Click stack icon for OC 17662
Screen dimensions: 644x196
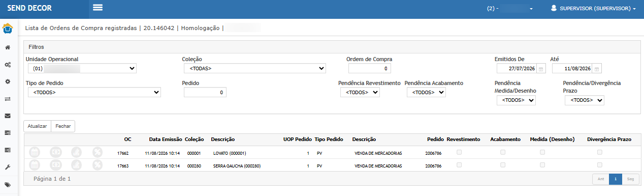coord(76,152)
